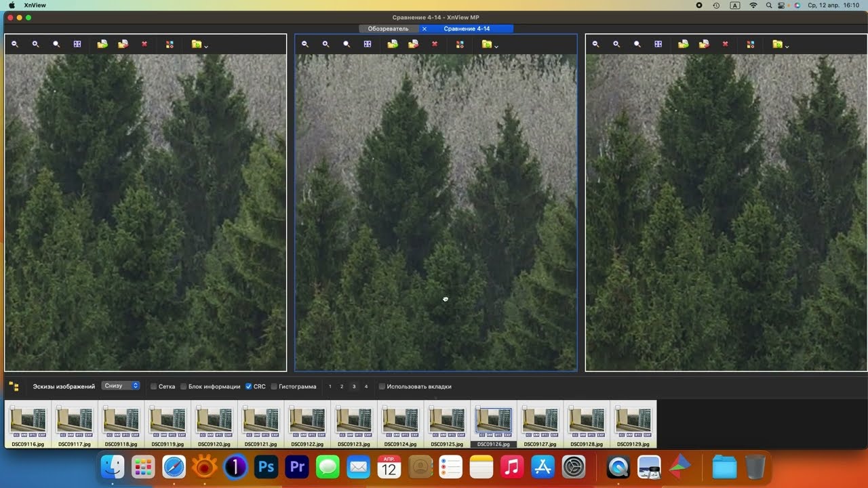Image resolution: width=868 pixels, height=488 pixels.
Task: Click zoom in icon in right pane
Action: (616, 44)
